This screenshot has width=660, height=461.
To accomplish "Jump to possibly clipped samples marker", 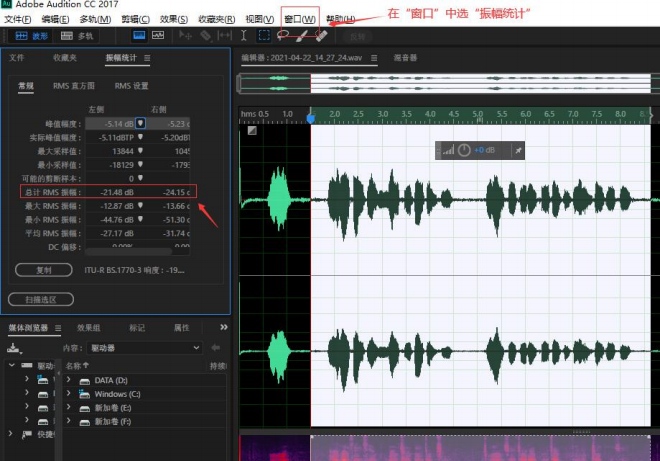I will coord(141,178).
